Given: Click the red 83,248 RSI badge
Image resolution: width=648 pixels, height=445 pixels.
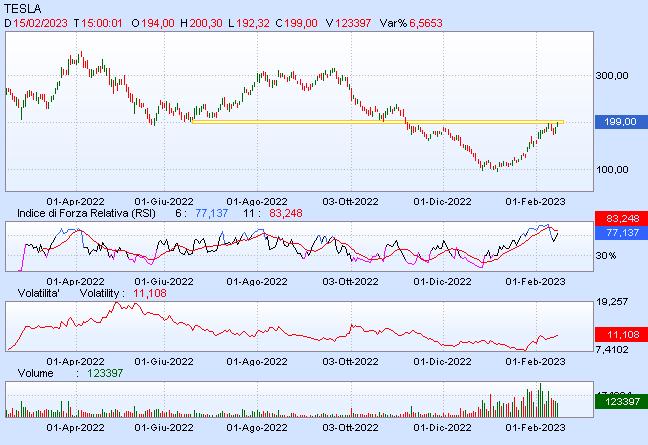Looking at the screenshot, I should pyautogui.click(x=621, y=218).
